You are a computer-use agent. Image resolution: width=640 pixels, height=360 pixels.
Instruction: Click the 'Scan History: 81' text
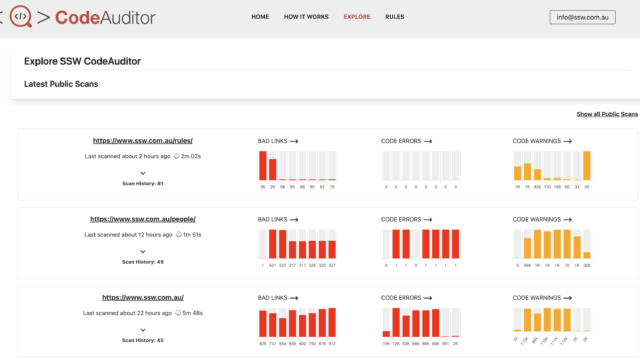pyautogui.click(x=143, y=184)
